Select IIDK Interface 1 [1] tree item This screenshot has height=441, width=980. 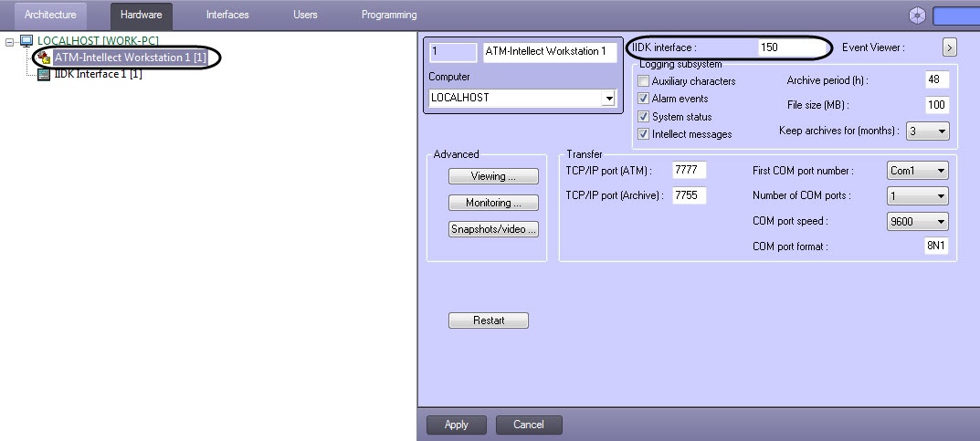98,74
